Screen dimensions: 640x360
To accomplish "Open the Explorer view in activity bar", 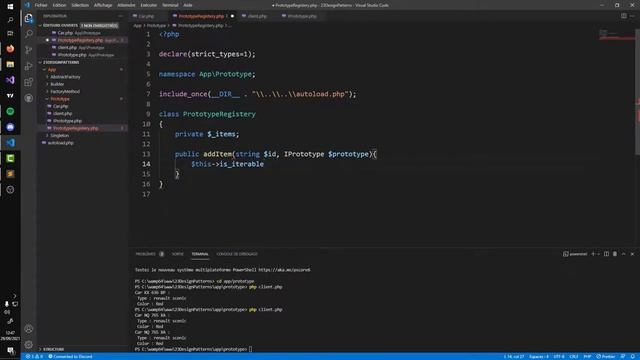I will pyautogui.click(x=29, y=18).
